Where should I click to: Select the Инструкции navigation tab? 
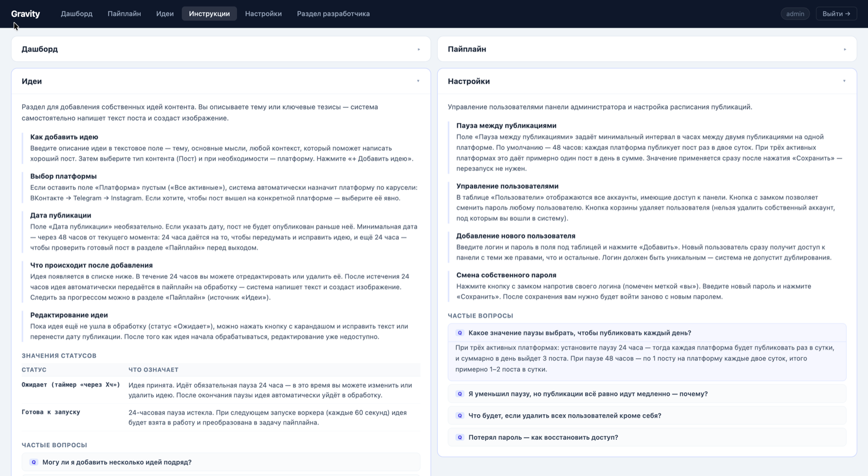click(x=209, y=14)
